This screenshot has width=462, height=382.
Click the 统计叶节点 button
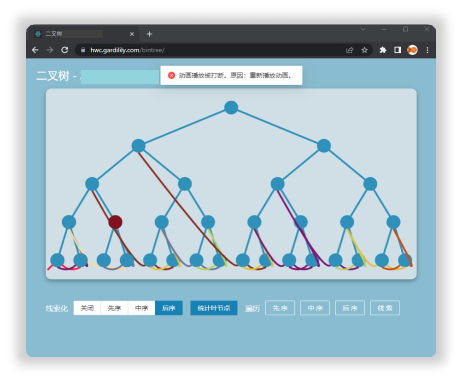[x=214, y=308]
